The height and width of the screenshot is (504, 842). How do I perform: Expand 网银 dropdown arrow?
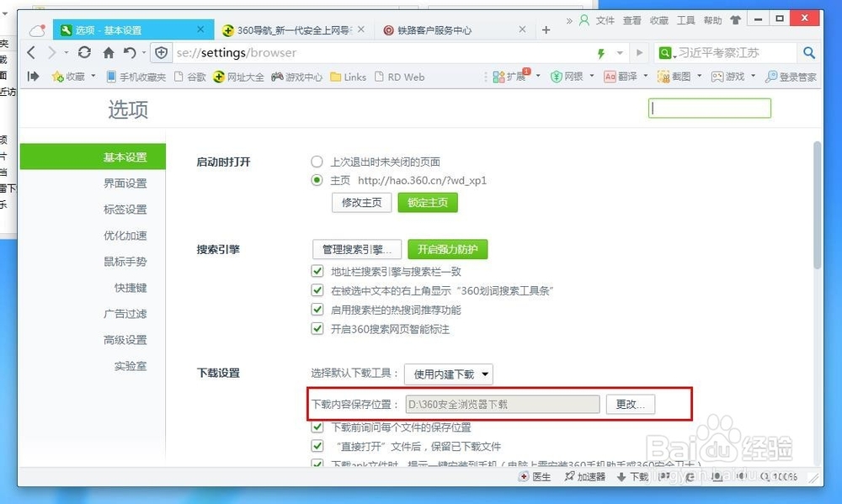[592, 77]
